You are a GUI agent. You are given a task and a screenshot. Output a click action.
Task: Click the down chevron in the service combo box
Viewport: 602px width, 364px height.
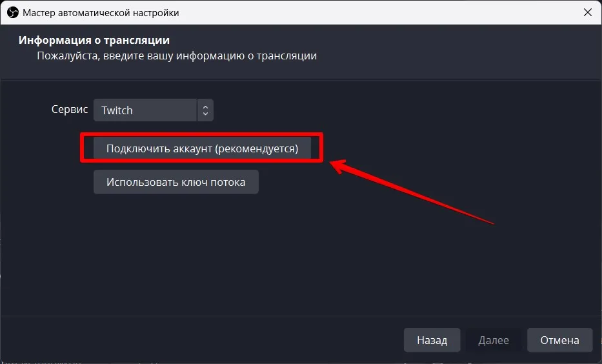205,114
